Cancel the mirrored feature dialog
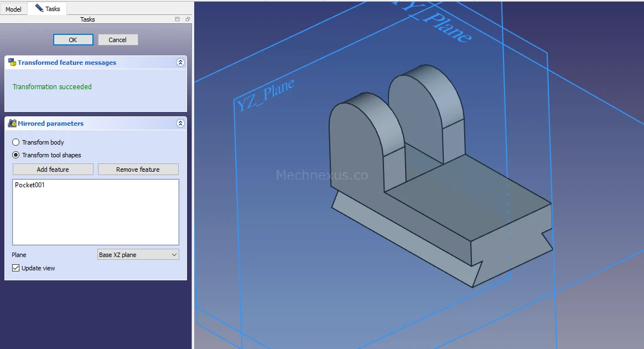644x349 pixels. point(118,40)
